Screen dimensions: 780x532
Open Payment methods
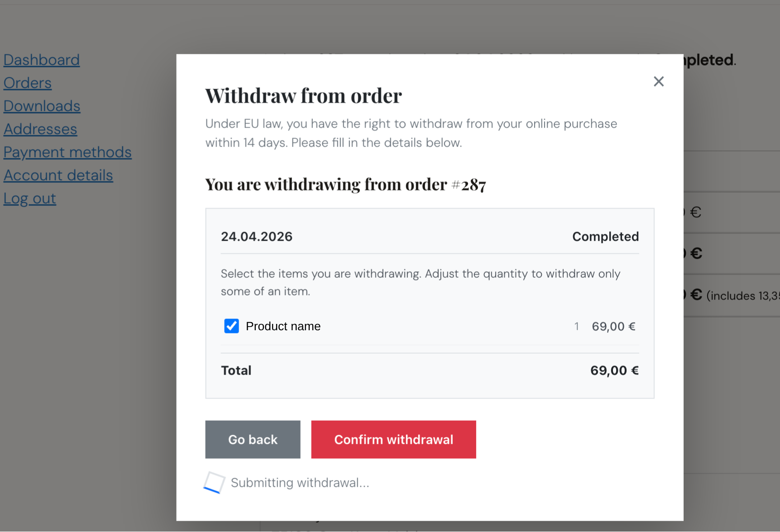tap(67, 152)
